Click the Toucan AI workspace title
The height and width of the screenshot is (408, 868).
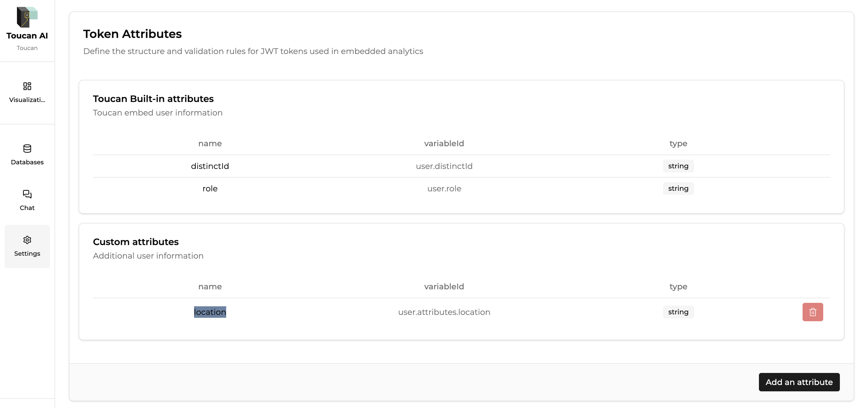coord(27,36)
